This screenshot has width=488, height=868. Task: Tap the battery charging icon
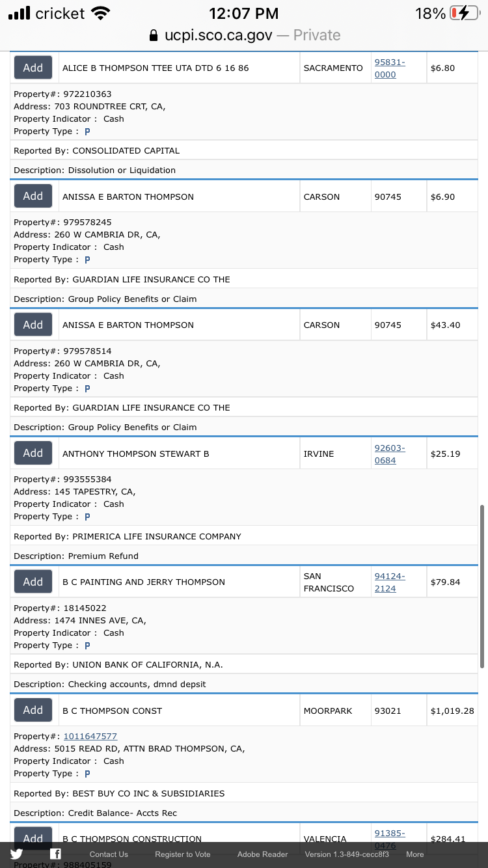(x=464, y=14)
